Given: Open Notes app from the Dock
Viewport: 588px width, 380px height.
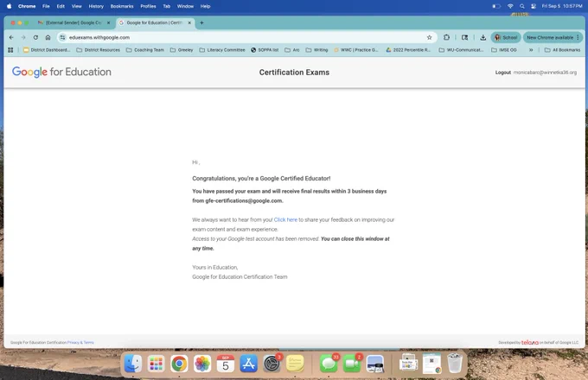Looking at the screenshot, I should 295,364.
